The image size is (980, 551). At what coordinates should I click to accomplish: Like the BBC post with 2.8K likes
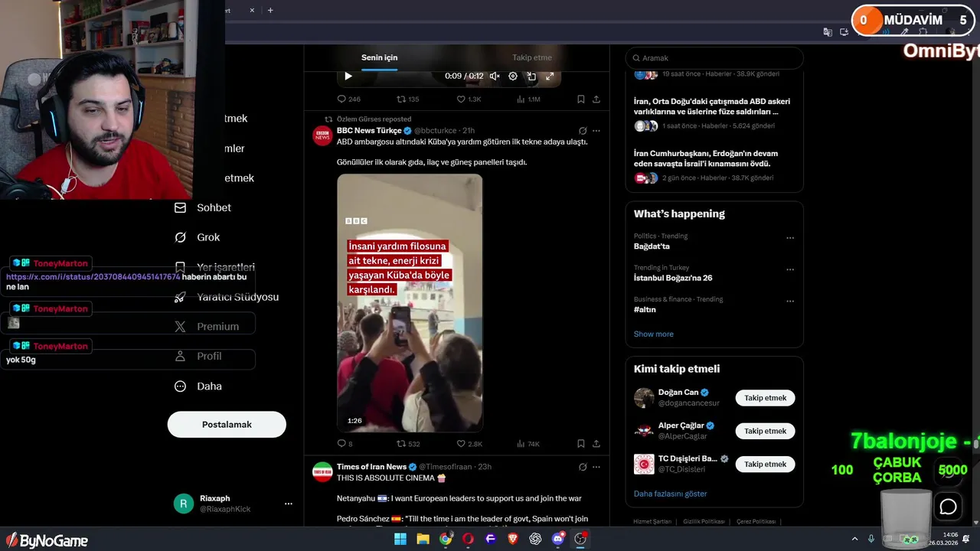point(469,444)
